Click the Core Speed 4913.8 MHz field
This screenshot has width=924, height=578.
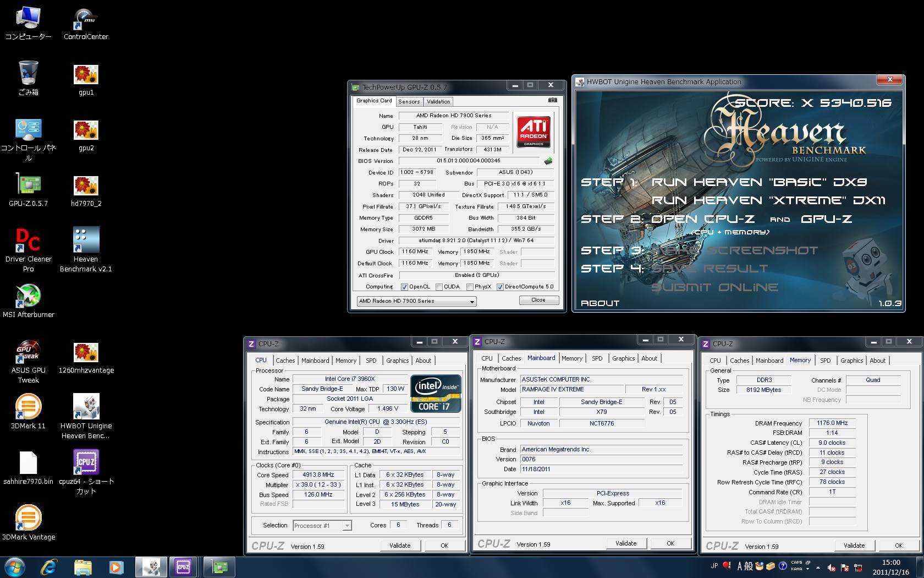coord(318,475)
